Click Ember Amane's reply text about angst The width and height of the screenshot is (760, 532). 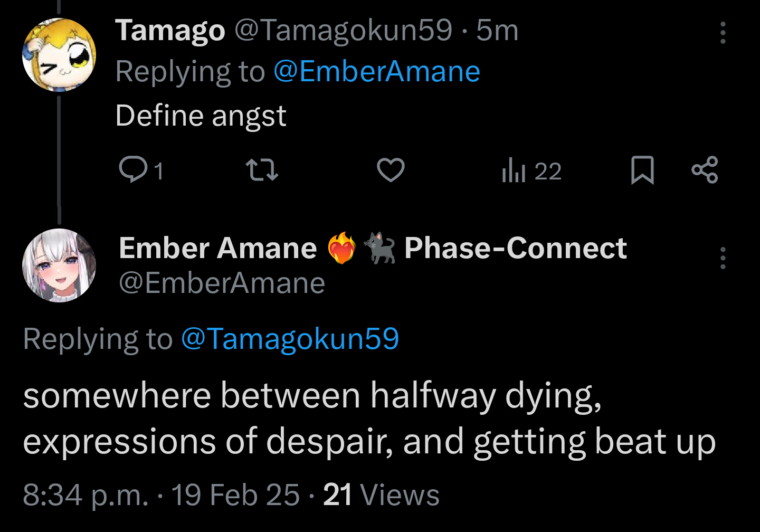368,418
